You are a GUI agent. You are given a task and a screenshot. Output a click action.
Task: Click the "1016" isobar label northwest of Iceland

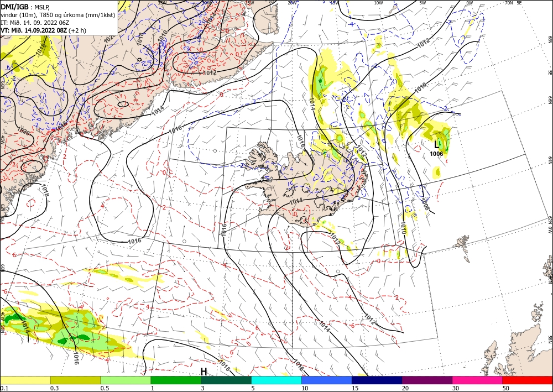(x=175, y=129)
